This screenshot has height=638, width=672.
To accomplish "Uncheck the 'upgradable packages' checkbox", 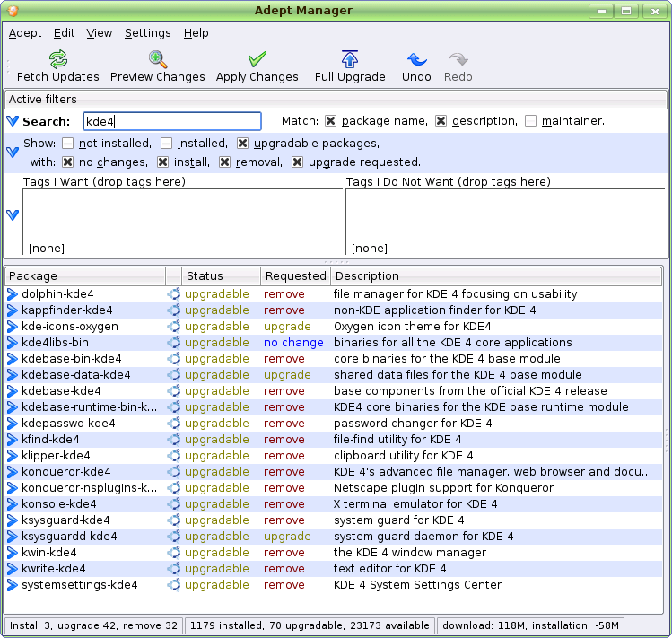I will point(242,143).
